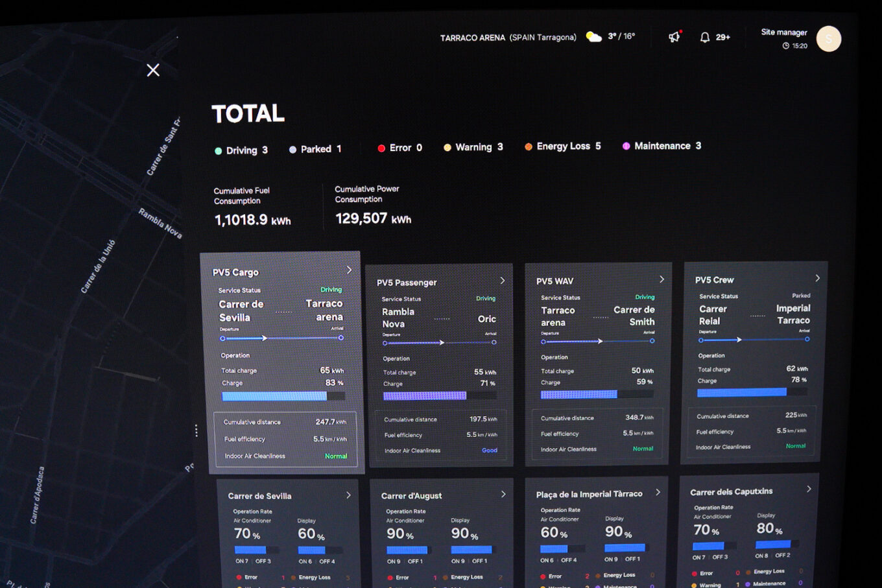Image resolution: width=882 pixels, height=588 pixels.
Task: Expand PV5 Passenger card chevron
Action: [503, 280]
